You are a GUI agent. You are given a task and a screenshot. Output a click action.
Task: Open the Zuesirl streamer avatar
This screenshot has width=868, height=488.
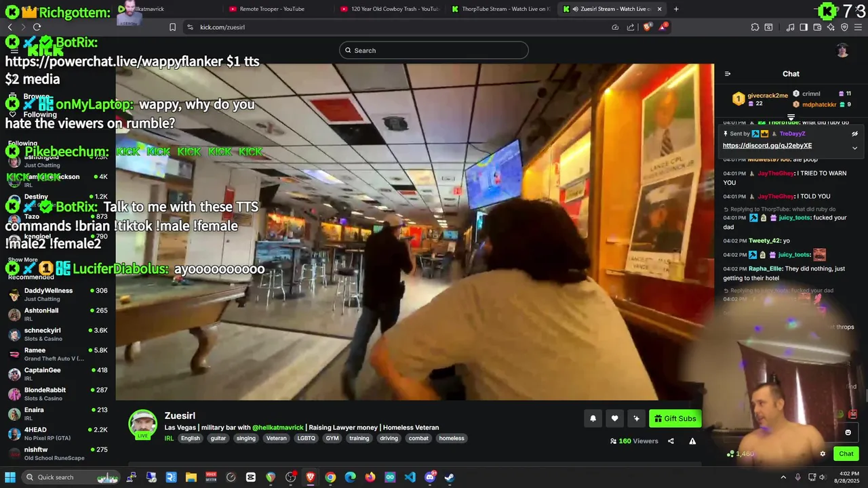[x=143, y=424]
